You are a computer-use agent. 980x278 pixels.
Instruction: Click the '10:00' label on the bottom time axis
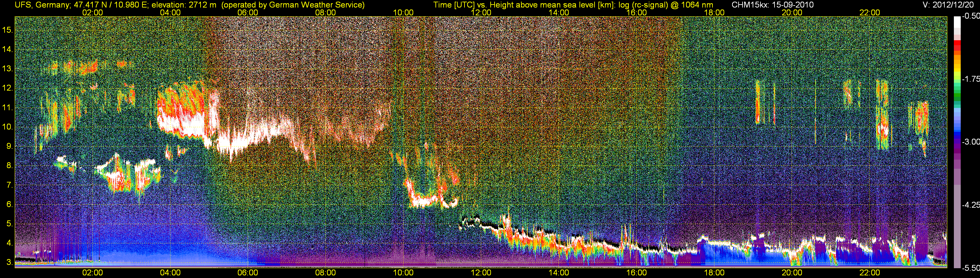[403, 273]
